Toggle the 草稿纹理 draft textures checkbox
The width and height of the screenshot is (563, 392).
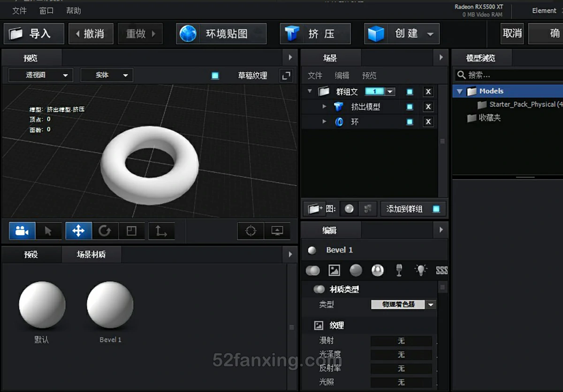pyautogui.click(x=215, y=75)
